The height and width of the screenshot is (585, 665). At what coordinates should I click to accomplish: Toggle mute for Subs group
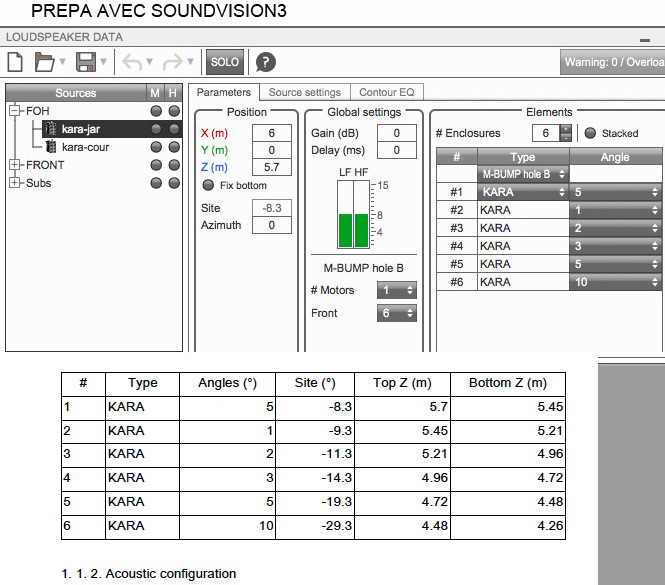[156, 183]
